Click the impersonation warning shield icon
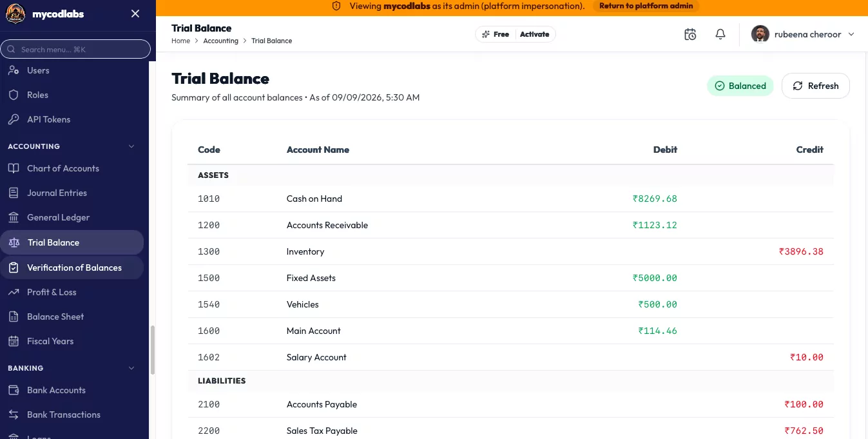Viewport: 868px width, 439px height. (x=336, y=6)
